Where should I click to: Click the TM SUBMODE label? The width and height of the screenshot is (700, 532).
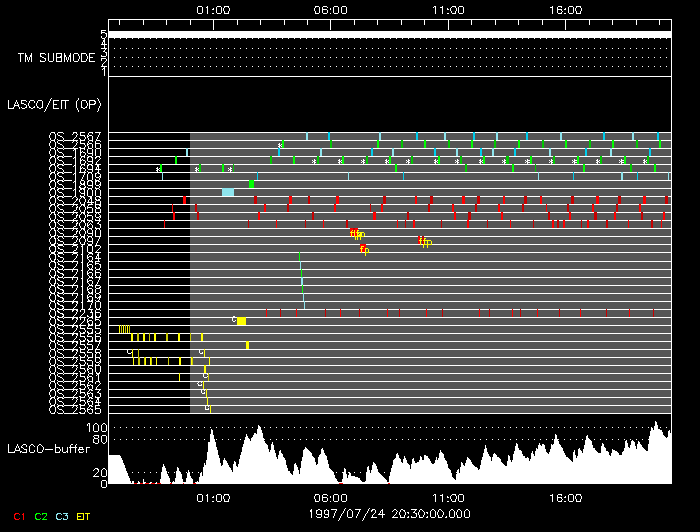pos(55,58)
